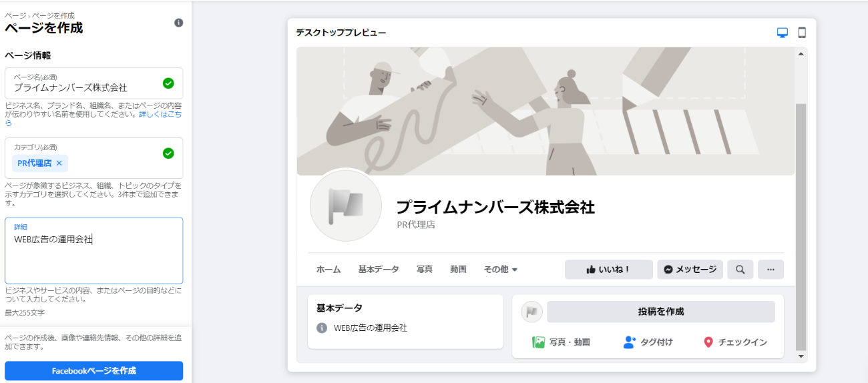Click the 詳細 description text area
868x383 pixels.
(x=93, y=251)
